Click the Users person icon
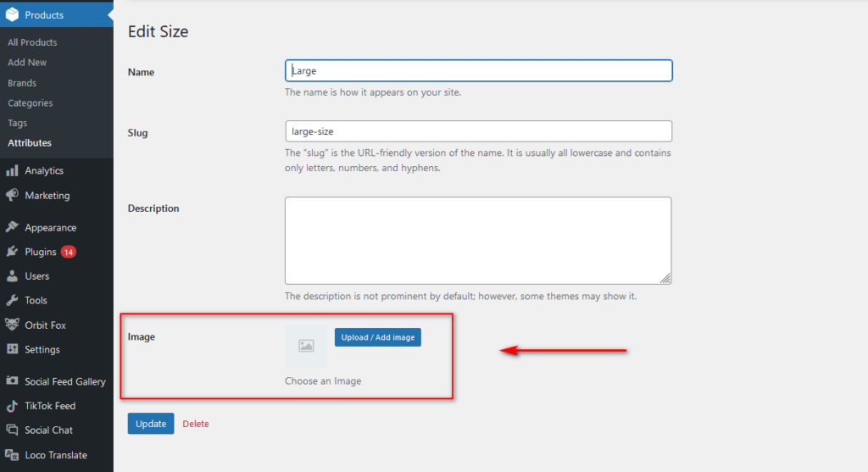Image resolution: width=868 pixels, height=472 pixels. 12,276
